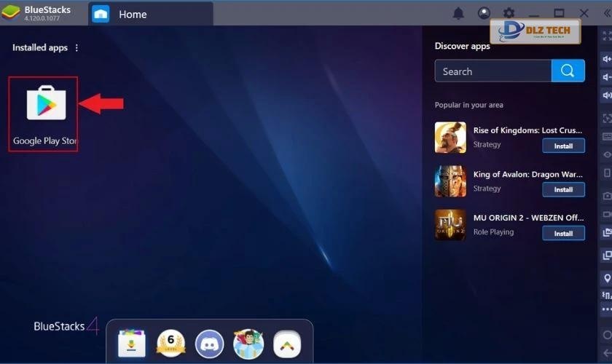Open the media manager sidebar icon
The height and width of the screenshot is (364, 612).
(x=607, y=232)
